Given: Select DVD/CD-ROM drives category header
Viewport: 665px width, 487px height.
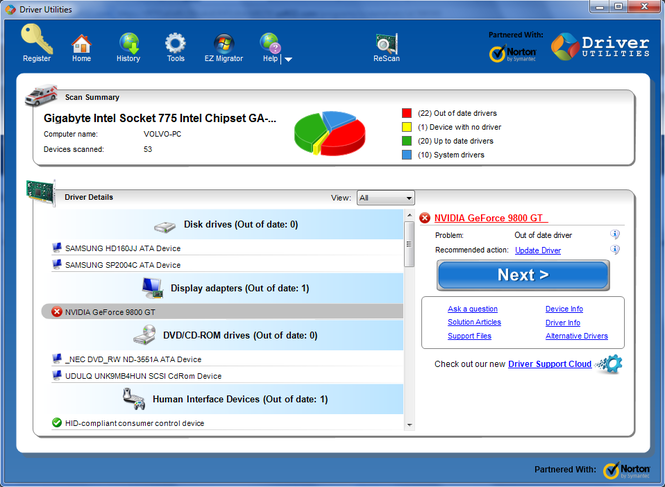Looking at the screenshot, I should click(x=227, y=335).
